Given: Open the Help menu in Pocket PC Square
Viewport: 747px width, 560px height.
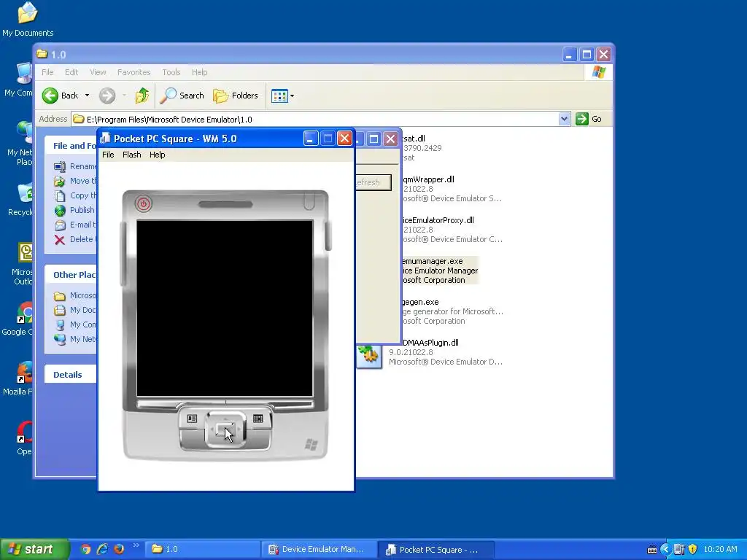Looking at the screenshot, I should point(158,155).
